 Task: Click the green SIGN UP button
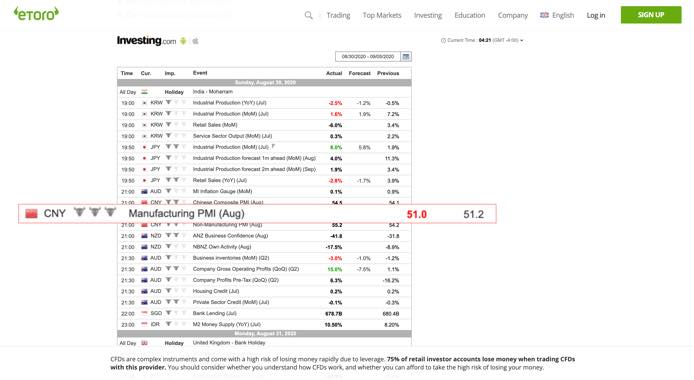point(651,15)
